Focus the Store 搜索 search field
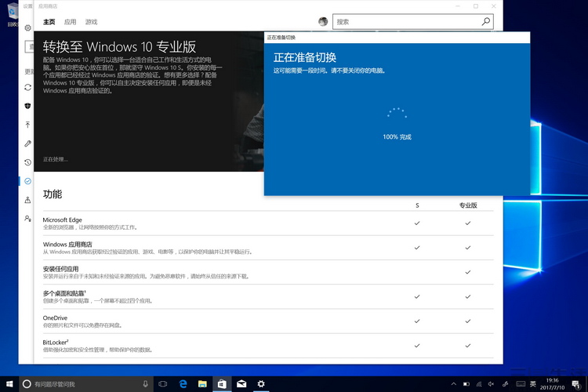Image resolution: width=588 pixels, height=392 pixels. (413, 21)
